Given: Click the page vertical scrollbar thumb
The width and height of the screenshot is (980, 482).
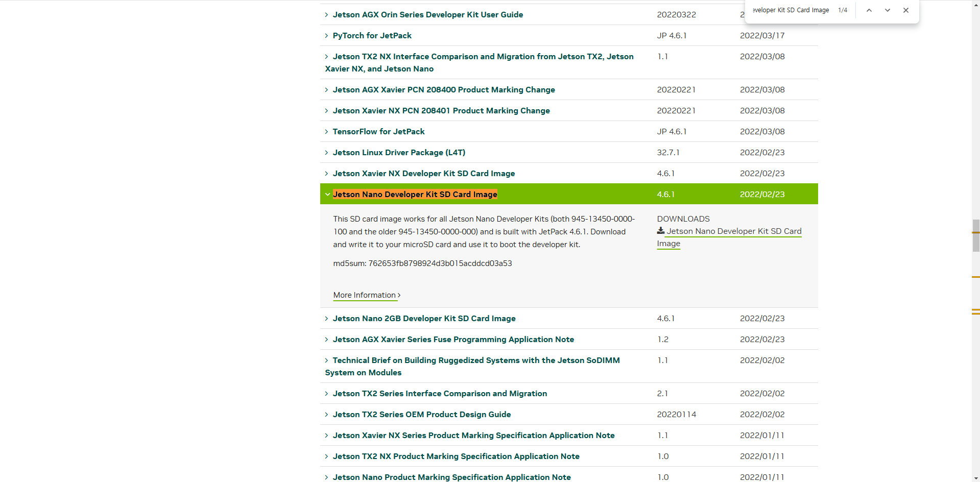Looking at the screenshot, I should (x=976, y=236).
